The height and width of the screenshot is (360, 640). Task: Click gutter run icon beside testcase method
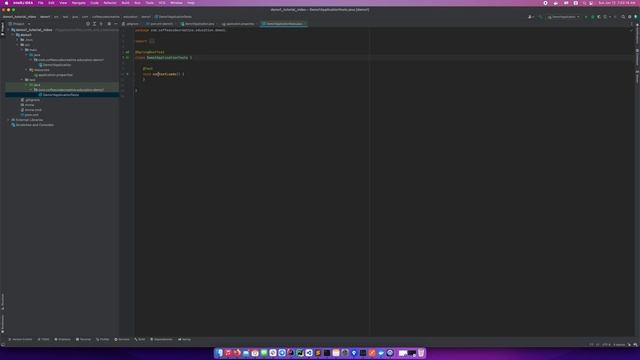tap(127, 74)
